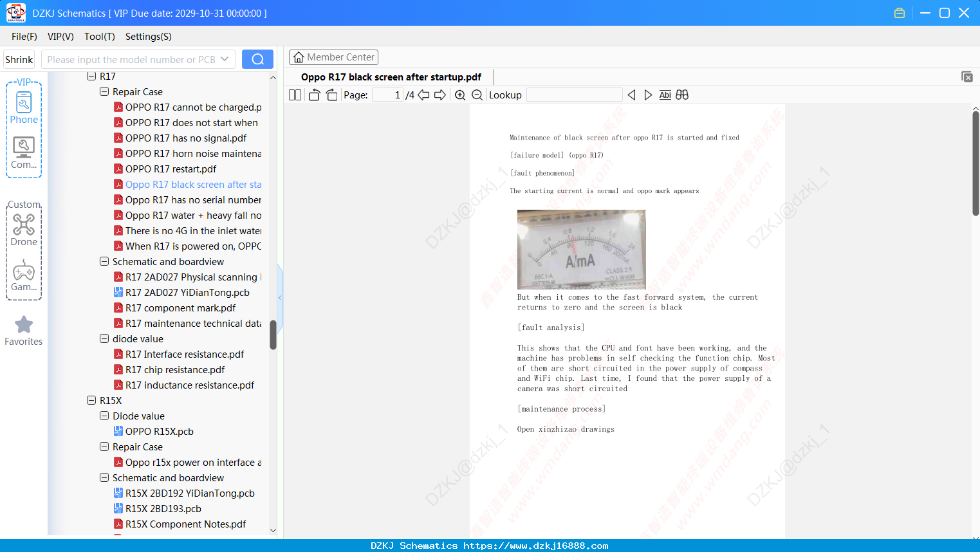Zoom out of the PDF document
Image resolution: width=980 pixels, height=552 pixels.
click(x=477, y=95)
